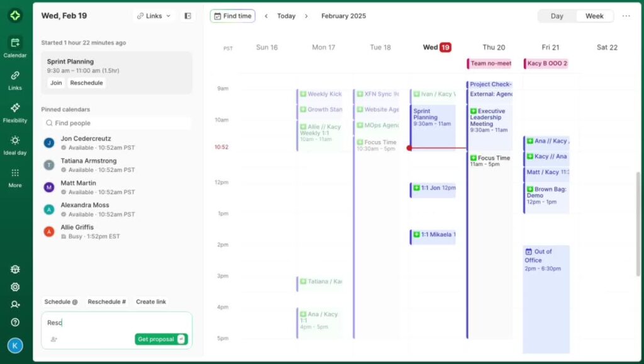Switch to Week view
The width and height of the screenshot is (644, 364).
pos(594,16)
